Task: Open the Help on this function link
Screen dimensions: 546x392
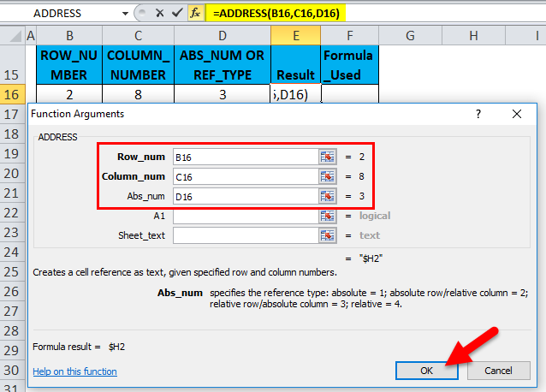Action: pyautogui.click(x=74, y=371)
